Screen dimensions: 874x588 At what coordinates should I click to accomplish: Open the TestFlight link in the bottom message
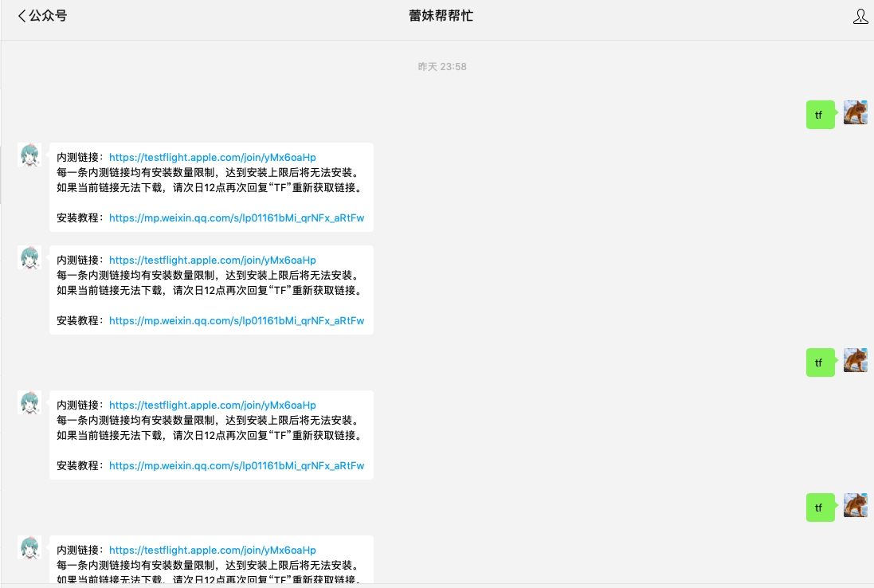coord(210,550)
